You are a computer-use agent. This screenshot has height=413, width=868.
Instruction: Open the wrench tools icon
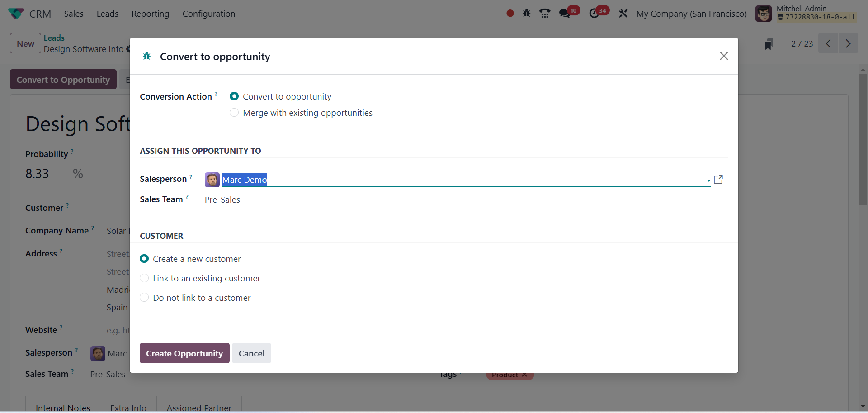pyautogui.click(x=623, y=14)
